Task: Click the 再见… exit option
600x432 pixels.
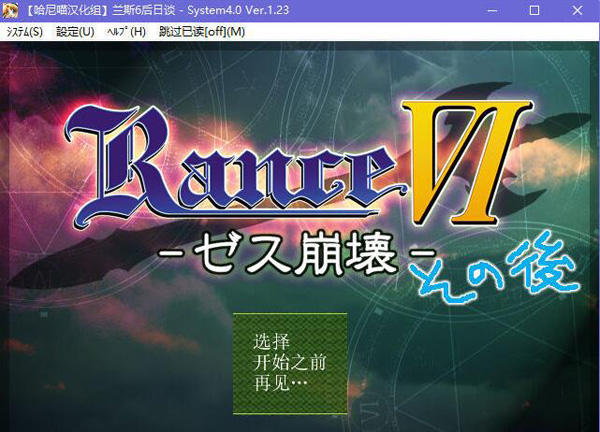Action: coord(280,383)
